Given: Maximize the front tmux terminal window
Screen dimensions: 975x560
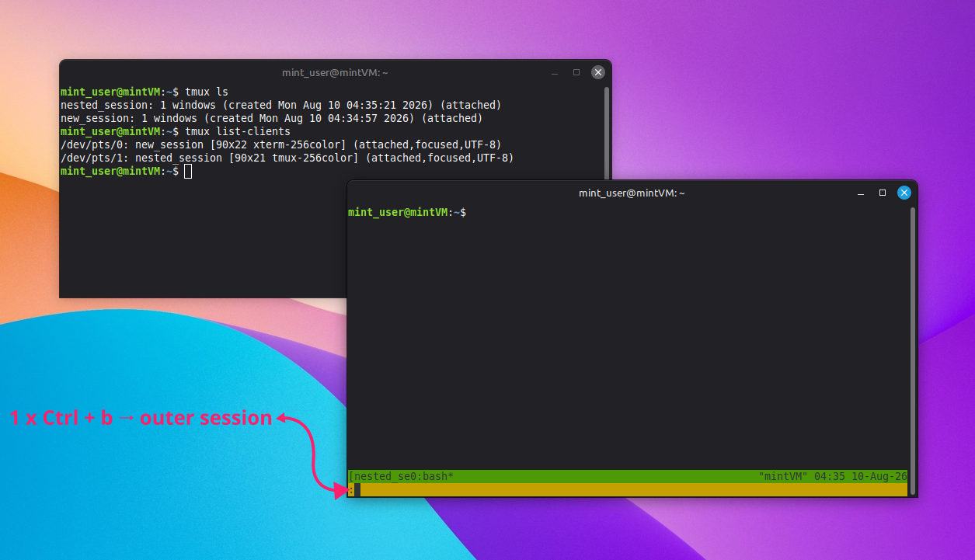Looking at the screenshot, I should point(883,193).
